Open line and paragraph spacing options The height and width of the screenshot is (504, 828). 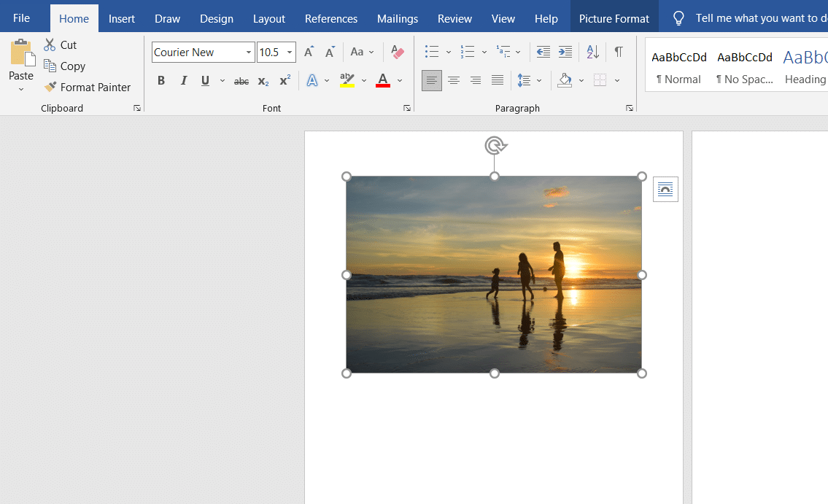point(524,80)
